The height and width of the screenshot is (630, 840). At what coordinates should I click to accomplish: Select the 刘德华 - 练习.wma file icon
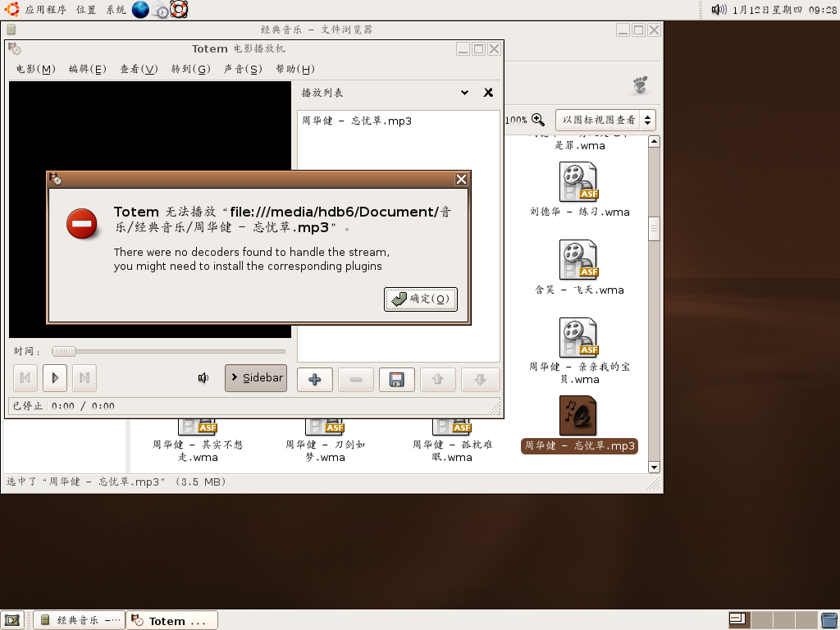pyautogui.click(x=578, y=182)
